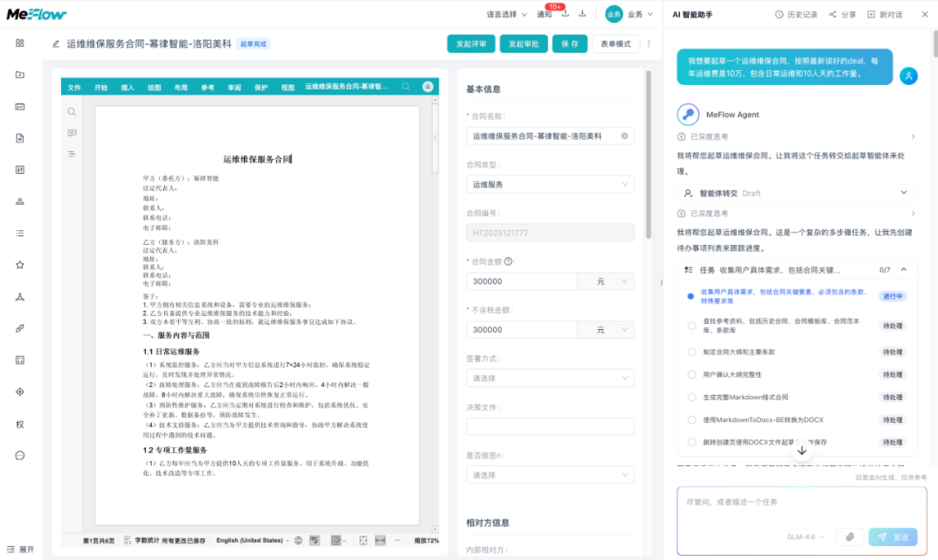The height and width of the screenshot is (560, 938).
Task: Click the 发起审批 button
Action: coord(524,43)
